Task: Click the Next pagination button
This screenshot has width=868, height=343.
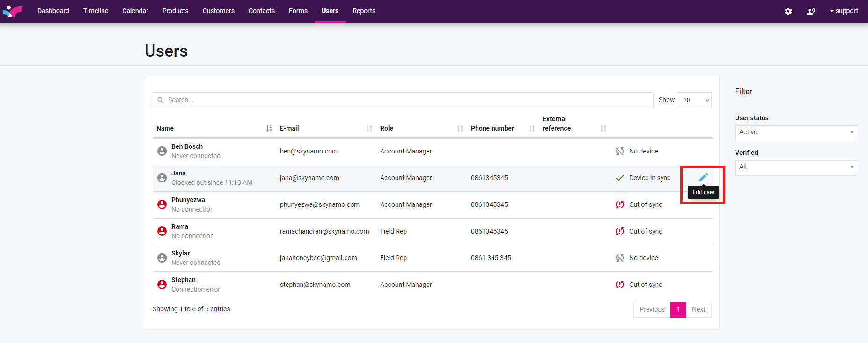Action: tap(699, 310)
